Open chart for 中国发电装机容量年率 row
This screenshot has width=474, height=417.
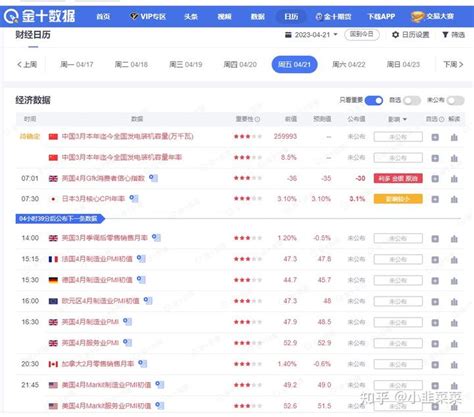coord(454,158)
